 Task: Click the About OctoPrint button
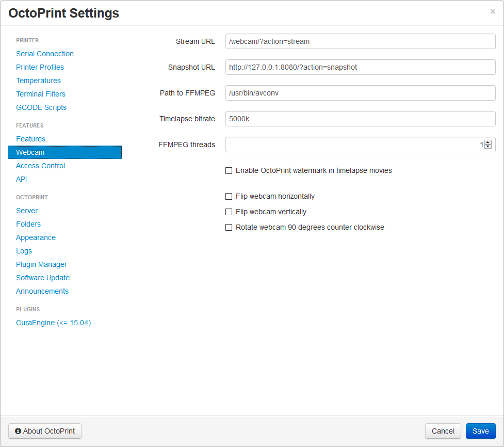45,431
